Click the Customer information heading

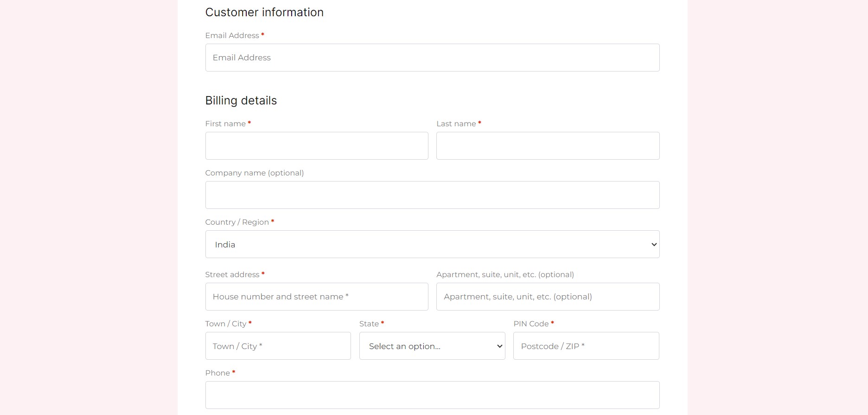click(x=264, y=13)
